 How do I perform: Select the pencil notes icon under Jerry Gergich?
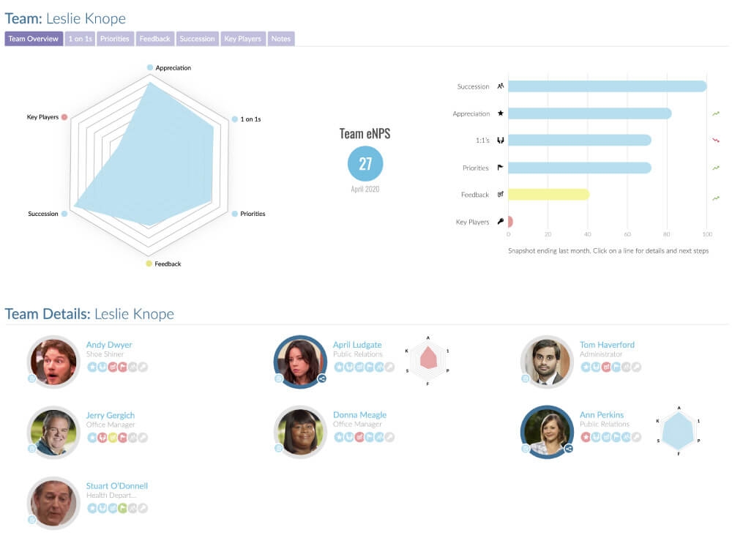pos(145,437)
